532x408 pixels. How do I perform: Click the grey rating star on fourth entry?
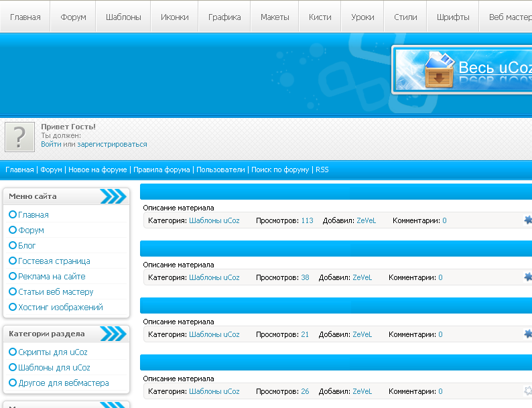tap(528, 391)
